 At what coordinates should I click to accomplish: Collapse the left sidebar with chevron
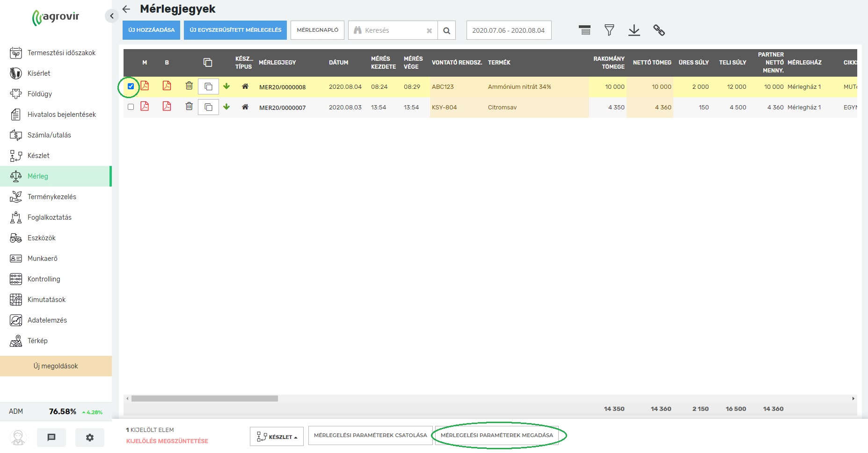point(111,16)
